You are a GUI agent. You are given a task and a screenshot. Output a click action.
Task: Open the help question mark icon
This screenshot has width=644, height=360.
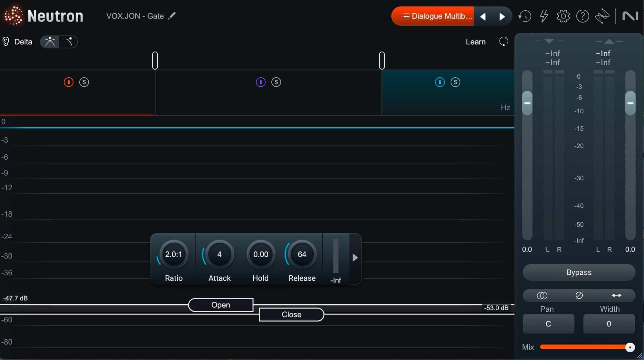(582, 16)
